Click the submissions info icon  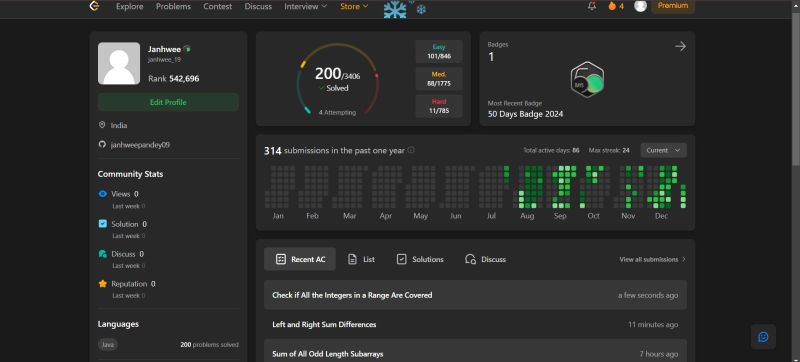coord(411,150)
